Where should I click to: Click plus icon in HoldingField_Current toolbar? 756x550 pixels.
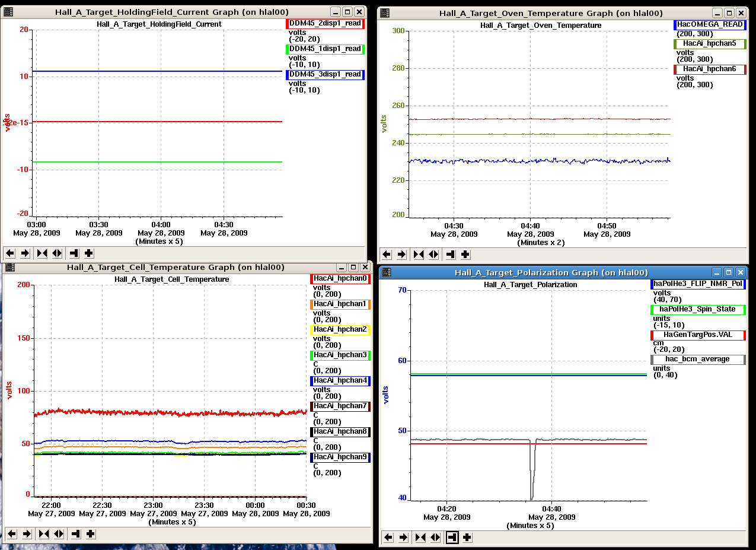pyautogui.click(x=89, y=253)
